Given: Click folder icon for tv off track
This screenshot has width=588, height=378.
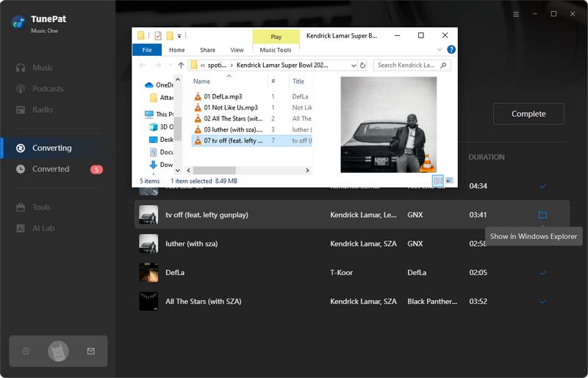Looking at the screenshot, I should (x=542, y=215).
